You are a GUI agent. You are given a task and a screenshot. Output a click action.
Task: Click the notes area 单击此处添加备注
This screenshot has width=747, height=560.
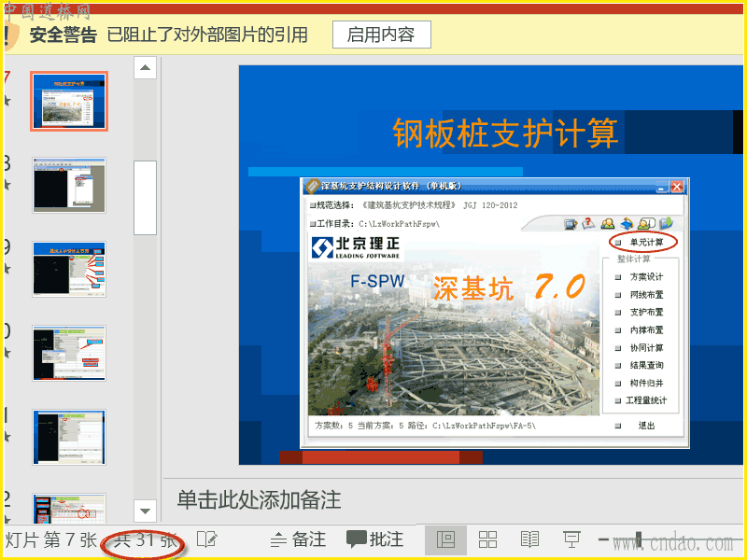click(x=259, y=500)
